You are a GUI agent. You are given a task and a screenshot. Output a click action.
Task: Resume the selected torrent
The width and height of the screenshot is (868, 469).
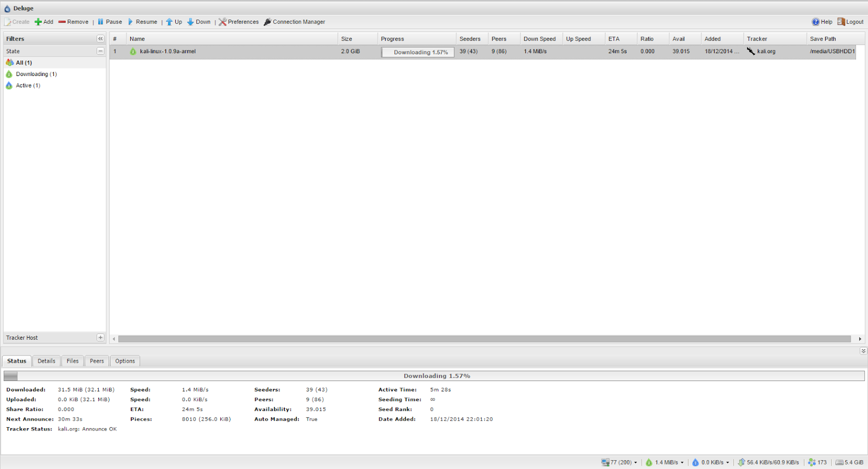[142, 22]
